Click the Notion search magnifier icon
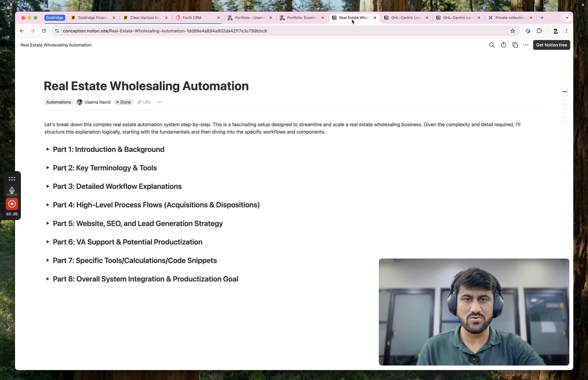 click(x=492, y=45)
